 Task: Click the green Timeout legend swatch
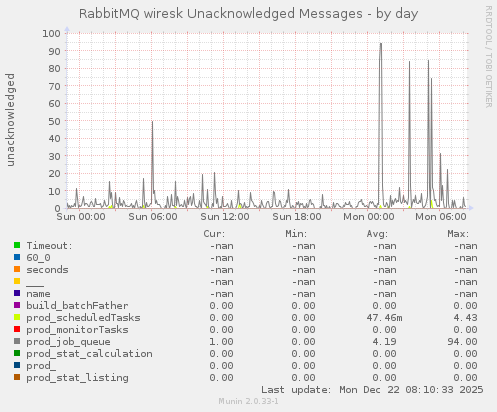17,245
